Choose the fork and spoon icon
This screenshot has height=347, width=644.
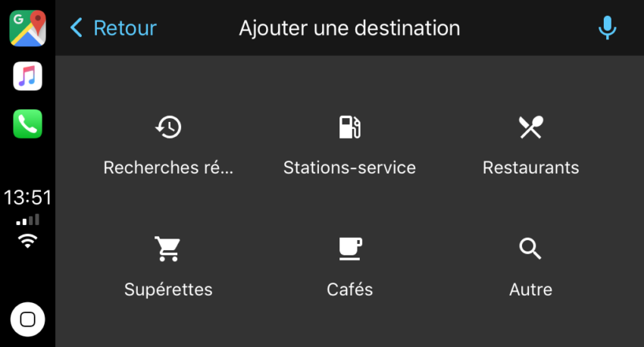pos(530,127)
